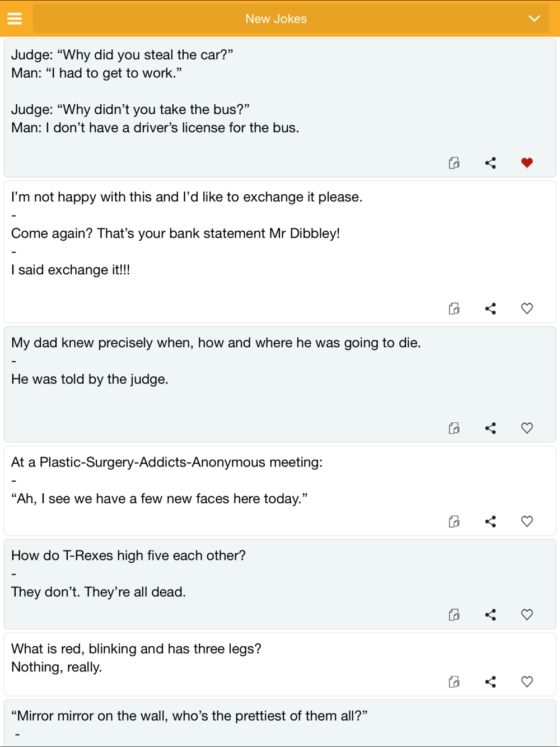
Task: Like the plastic surgery addicts joke
Action: tap(527, 522)
